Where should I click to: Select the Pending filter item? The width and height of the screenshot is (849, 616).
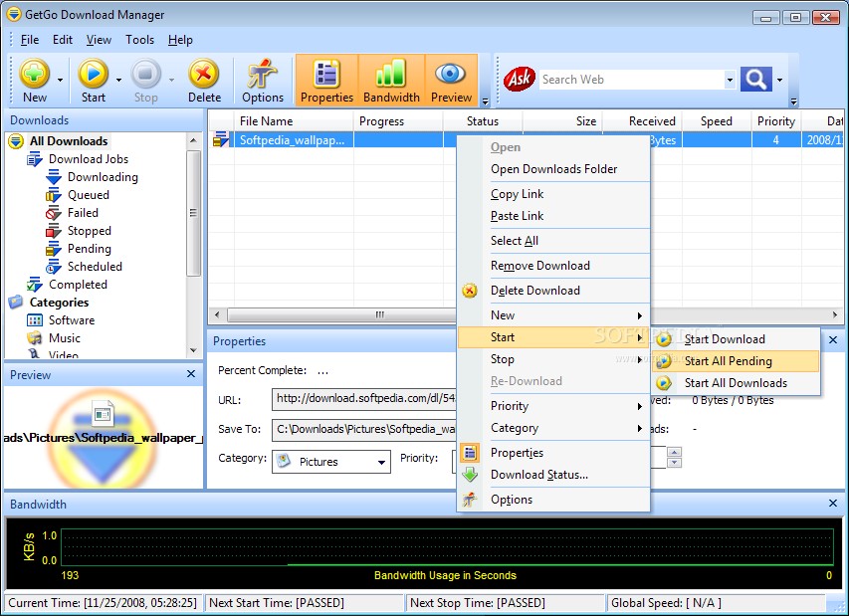click(90, 249)
